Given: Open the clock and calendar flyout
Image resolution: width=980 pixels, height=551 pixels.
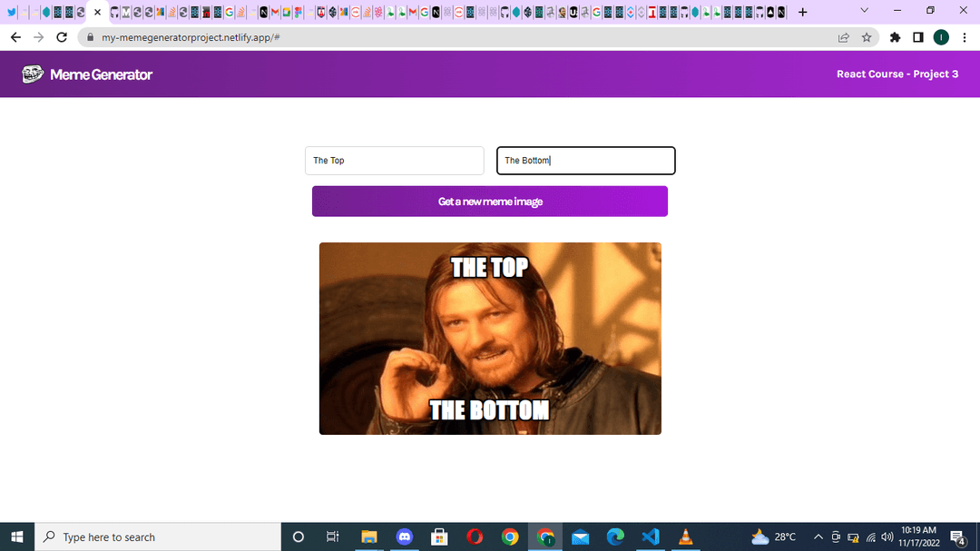Looking at the screenshot, I should coord(918,536).
